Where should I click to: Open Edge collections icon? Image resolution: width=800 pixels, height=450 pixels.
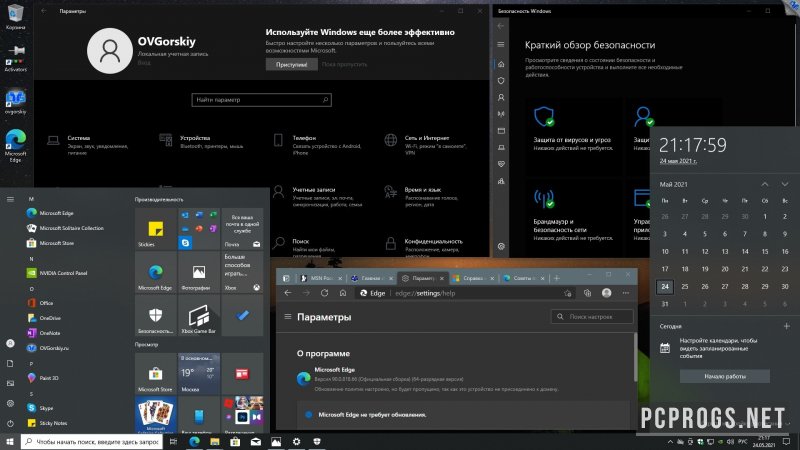[587, 293]
